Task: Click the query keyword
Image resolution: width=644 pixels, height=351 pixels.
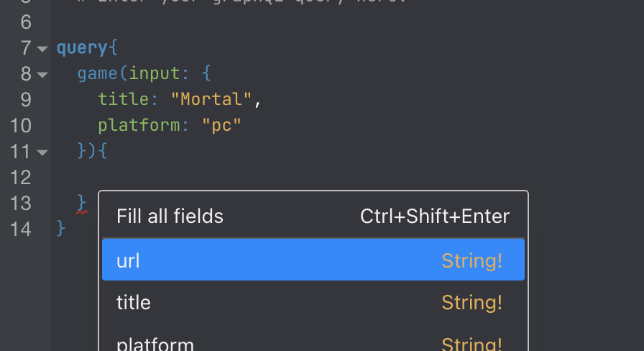Action: point(82,48)
